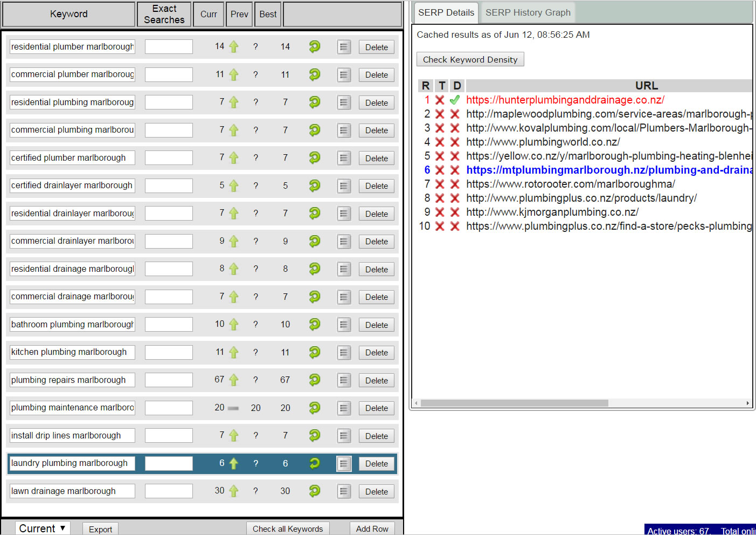756x535 pixels.
Task: Refresh ranking for laundry plumbing marlborough
Action: (x=315, y=463)
